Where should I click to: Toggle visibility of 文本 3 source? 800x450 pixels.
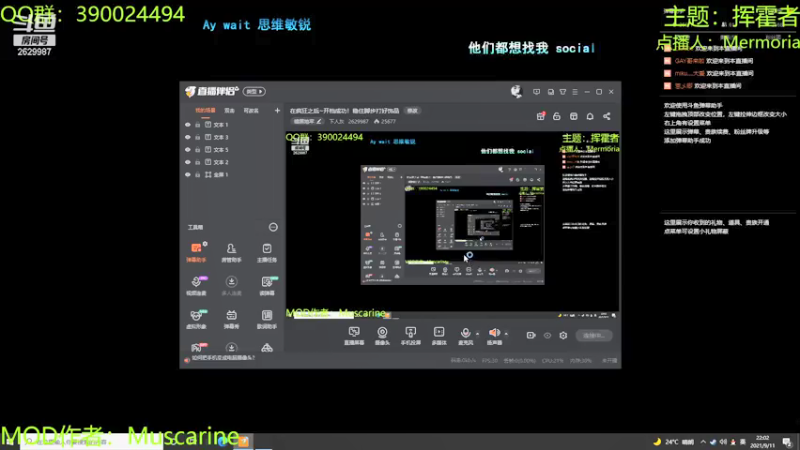(188, 137)
